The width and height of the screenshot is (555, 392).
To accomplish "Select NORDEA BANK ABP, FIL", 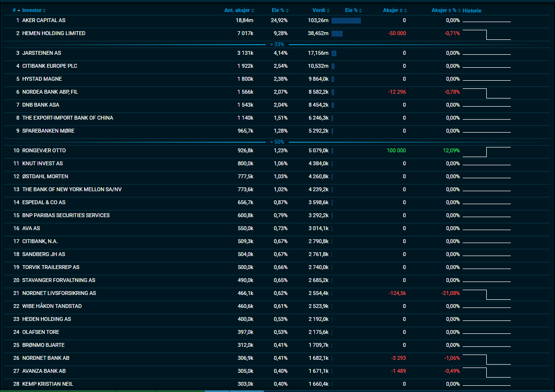I will coord(50,92).
